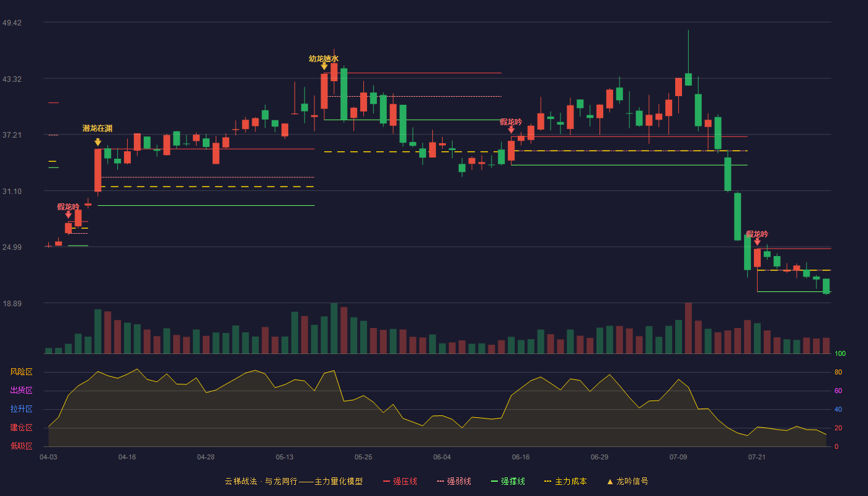Click the 主力量化模型 text in the footer

pyautogui.click(x=339, y=481)
